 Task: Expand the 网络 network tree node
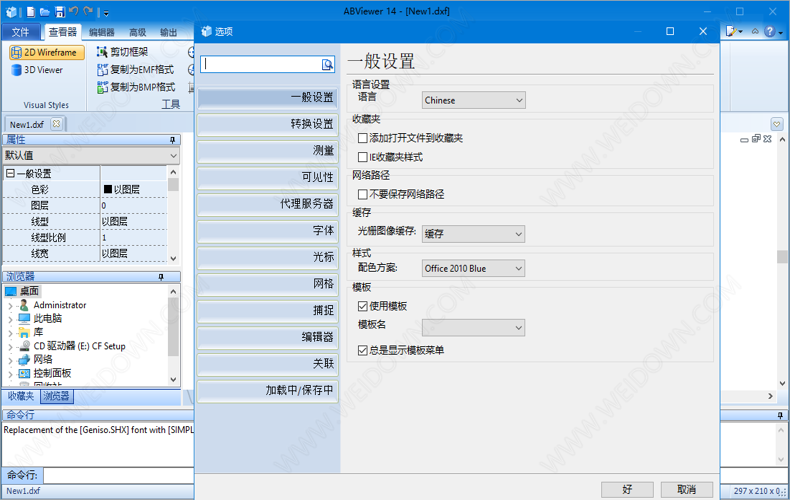10,360
